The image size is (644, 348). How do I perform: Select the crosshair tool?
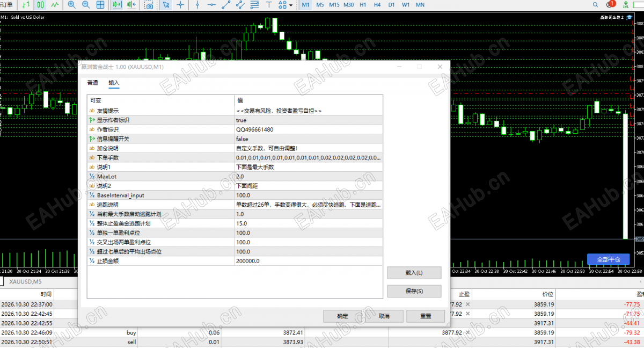pyautogui.click(x=181, y=5)
